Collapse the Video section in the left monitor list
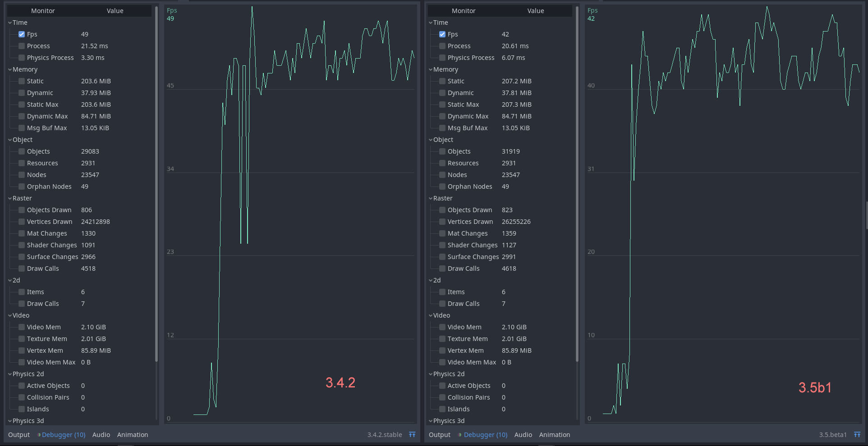This screenshot has width=868, height=446. click(x=9, y=315)
